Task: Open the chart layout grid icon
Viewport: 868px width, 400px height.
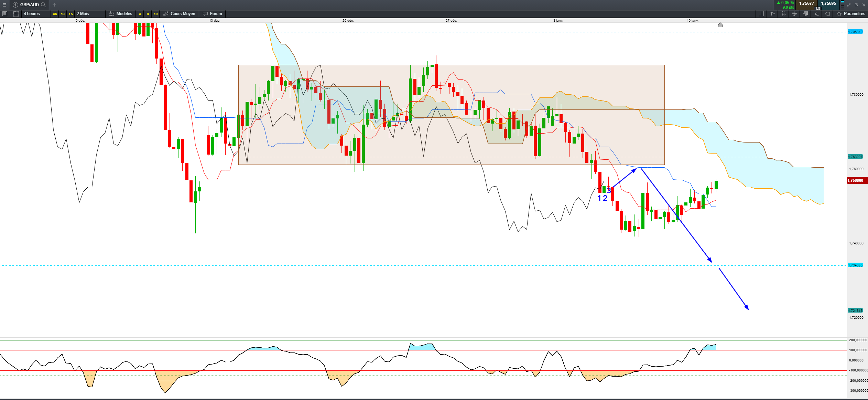Action: [16, 14]
